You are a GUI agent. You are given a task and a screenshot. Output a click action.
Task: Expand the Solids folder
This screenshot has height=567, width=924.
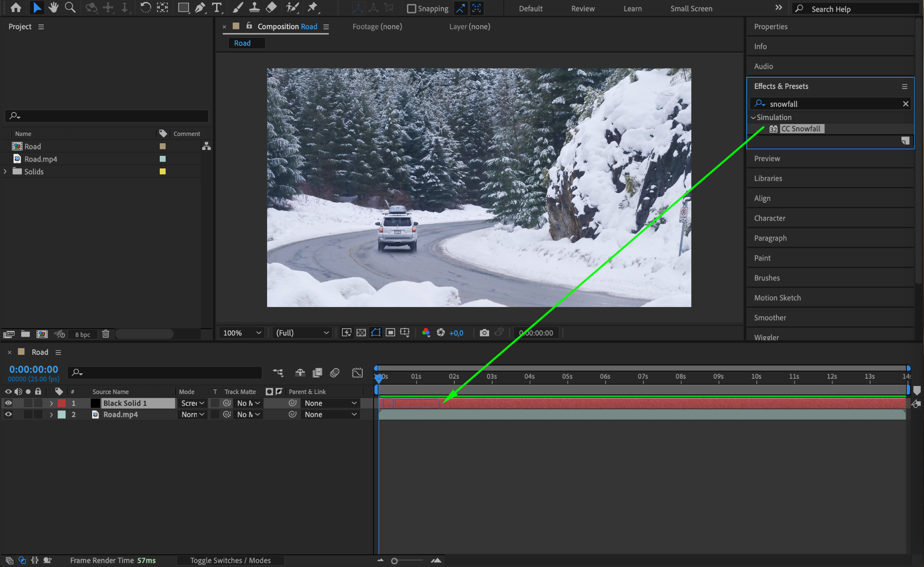tap(5, 172)
